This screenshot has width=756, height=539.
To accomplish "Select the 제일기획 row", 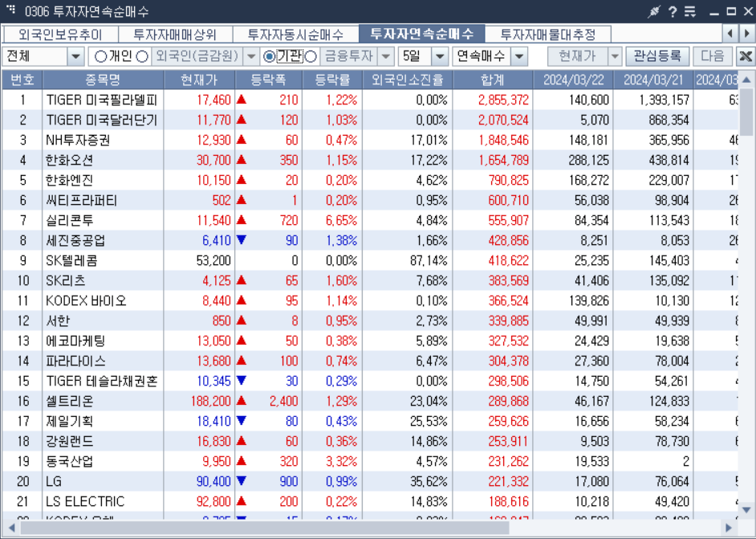I will pyautogui.click(x=370, y=421).
